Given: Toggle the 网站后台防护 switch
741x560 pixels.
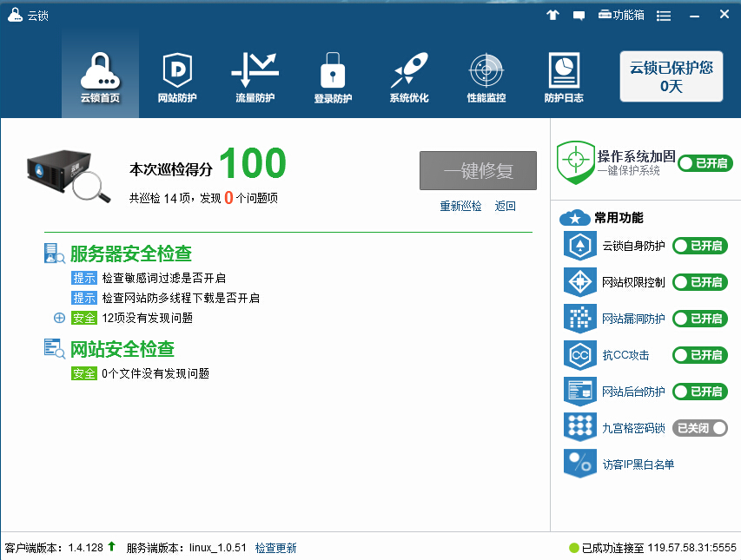Looking at the screenshot, I should pos(700,392).
